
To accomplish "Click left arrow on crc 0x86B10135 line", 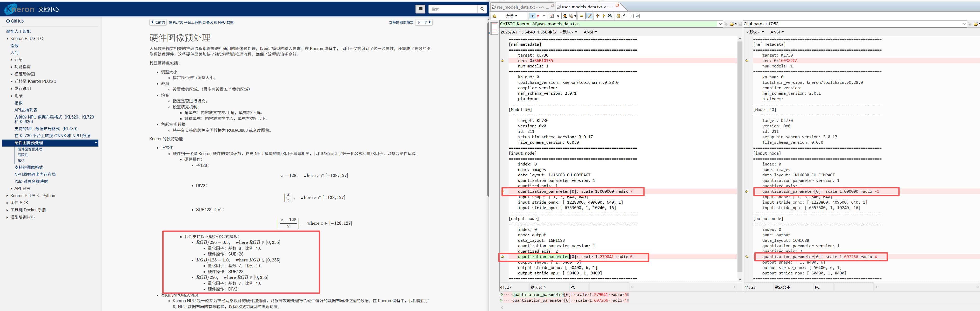I will tap(502, 61).
